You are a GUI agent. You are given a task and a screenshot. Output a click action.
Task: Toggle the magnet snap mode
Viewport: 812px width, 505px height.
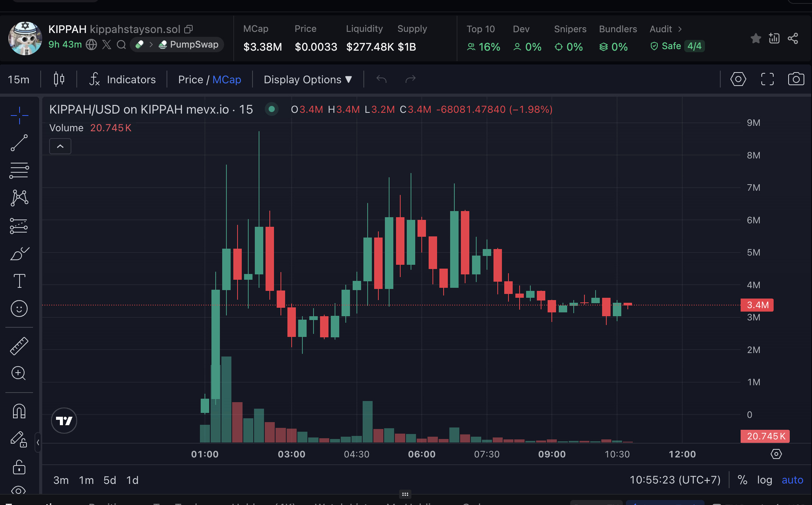coord(19,411)
